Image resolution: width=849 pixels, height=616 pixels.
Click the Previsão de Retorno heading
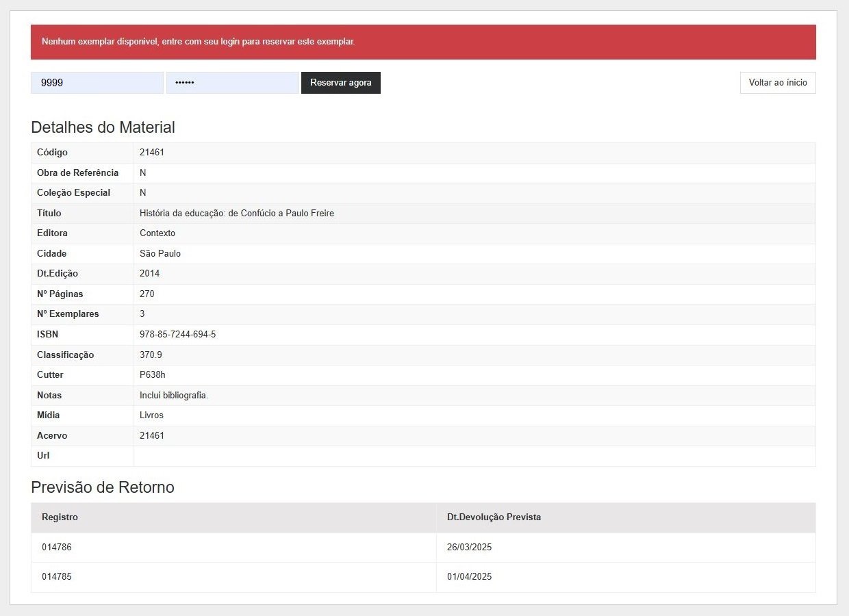103,487
